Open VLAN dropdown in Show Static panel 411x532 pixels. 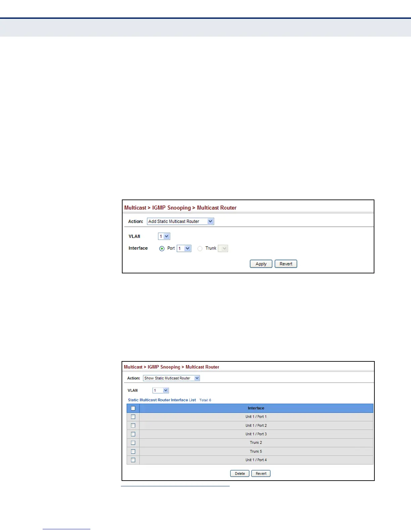click(x=161, y=390)
